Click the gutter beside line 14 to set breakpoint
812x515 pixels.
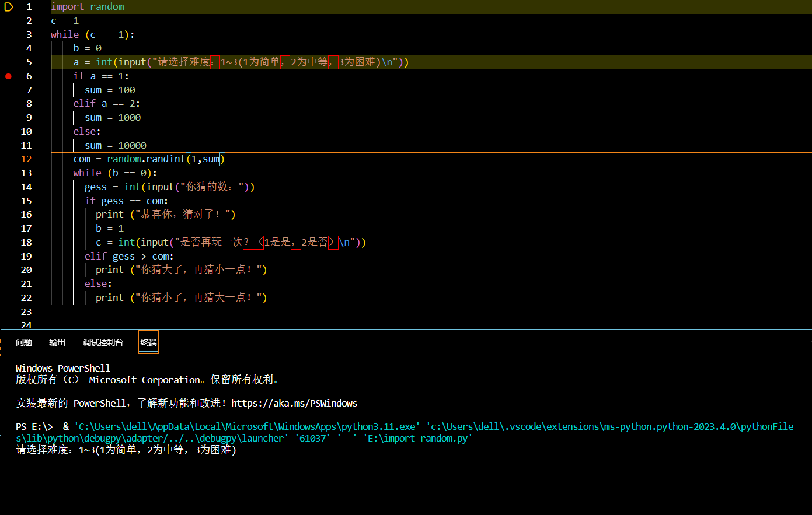(x=8, y=187)
